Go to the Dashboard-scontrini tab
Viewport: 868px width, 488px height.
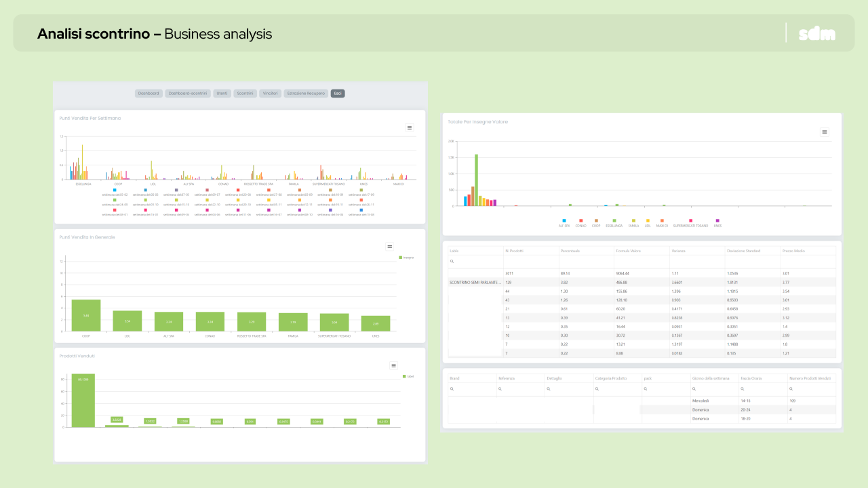pyautogui.click(x=187, y=94)
